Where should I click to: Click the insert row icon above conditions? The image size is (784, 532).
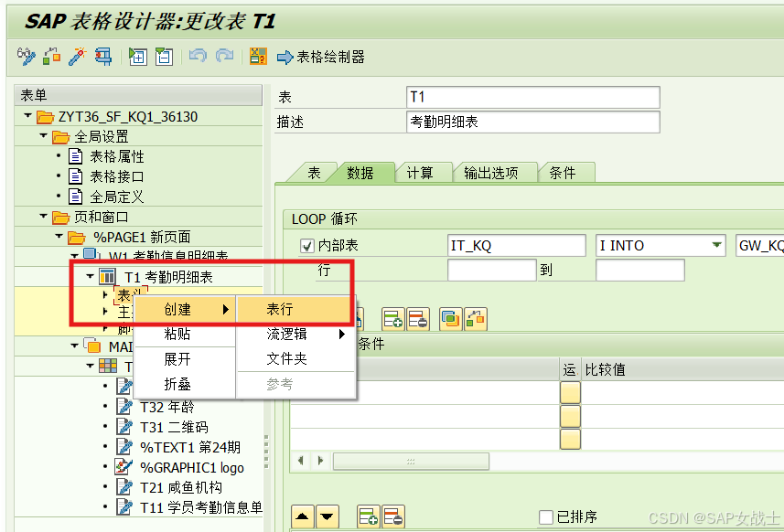pos(393,319)
